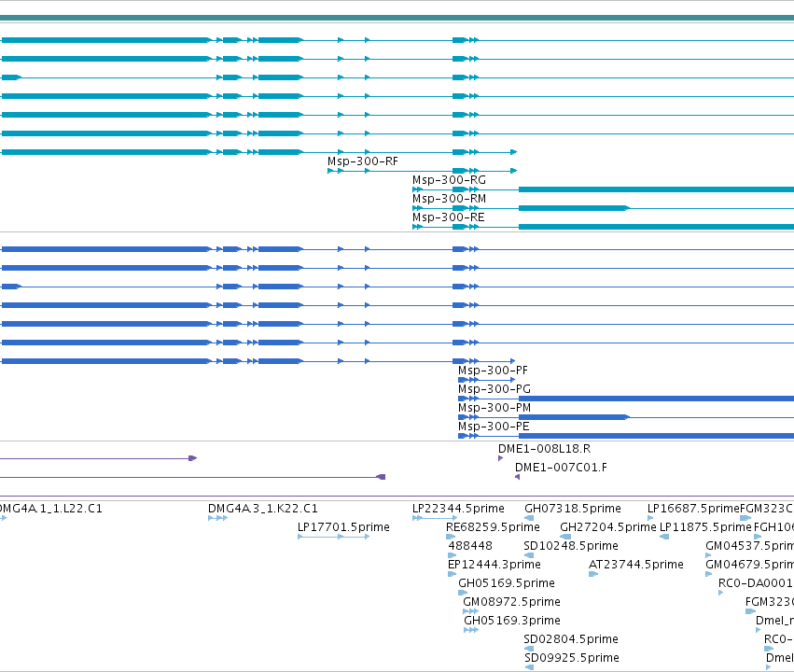Open the GH07318.5prime EST label

coord(573,509)
